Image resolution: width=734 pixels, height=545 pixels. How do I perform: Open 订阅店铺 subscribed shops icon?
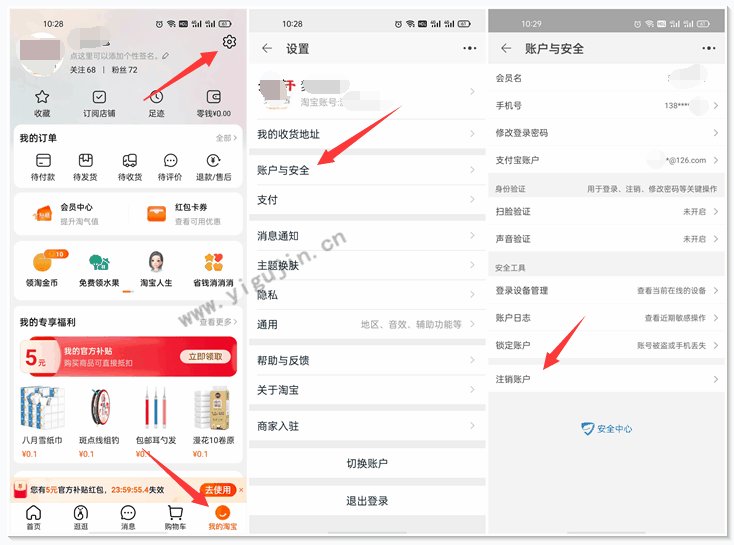(x=99, y=97)
